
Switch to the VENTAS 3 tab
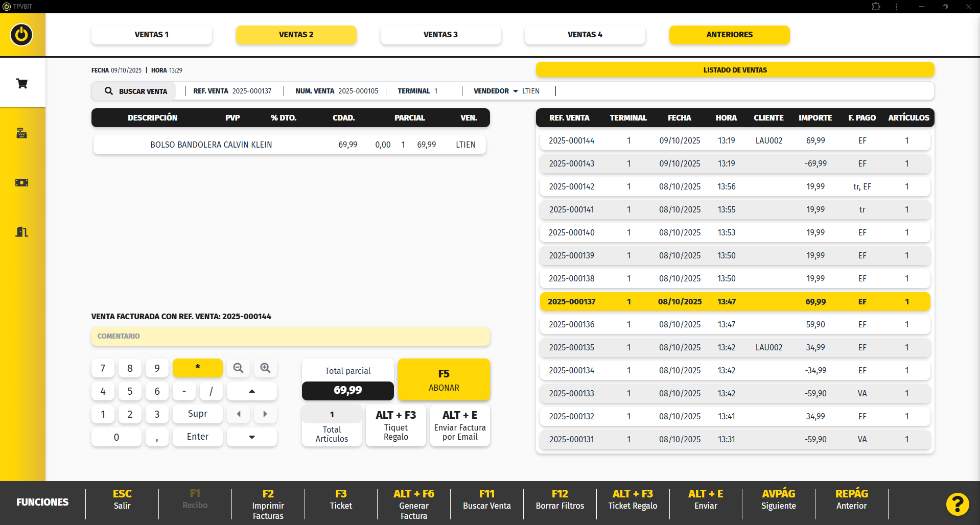(x=440, y=35)
